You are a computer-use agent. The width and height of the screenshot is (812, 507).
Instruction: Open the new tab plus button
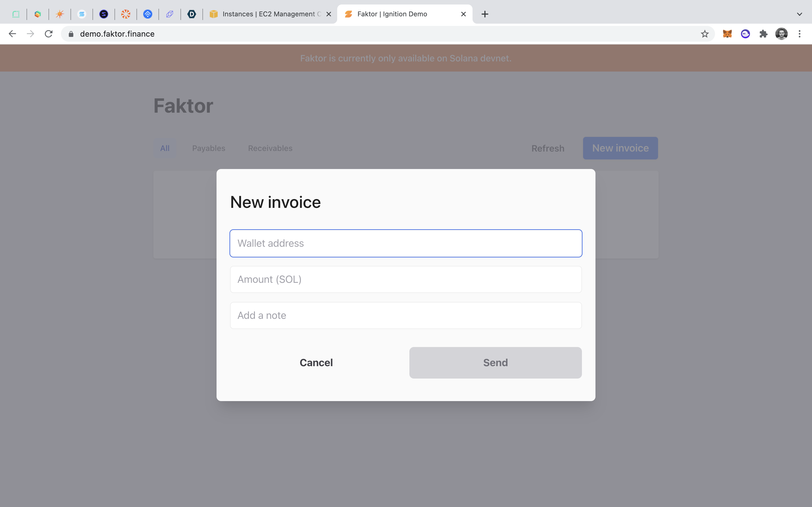[484, 14]
